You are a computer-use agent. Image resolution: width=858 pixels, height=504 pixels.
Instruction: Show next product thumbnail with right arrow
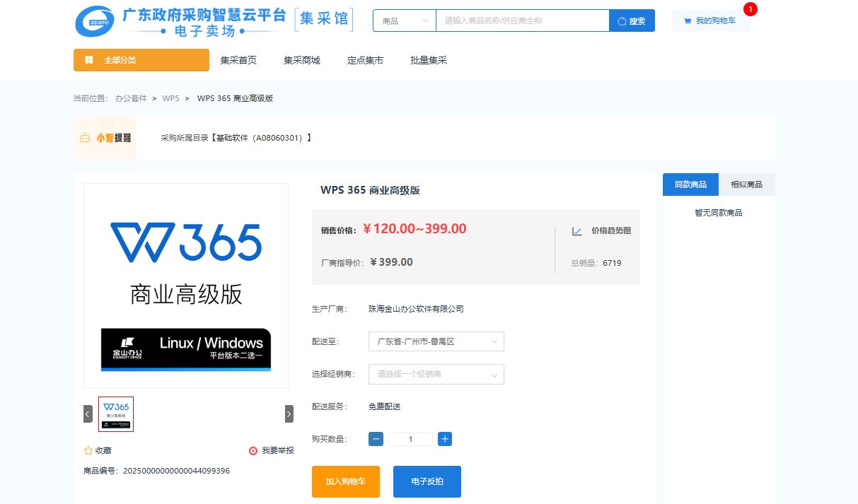(289, 414)
